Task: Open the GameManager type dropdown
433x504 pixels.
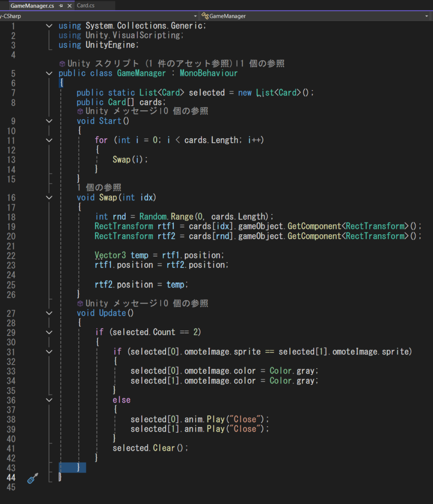Action: point(426,16)
